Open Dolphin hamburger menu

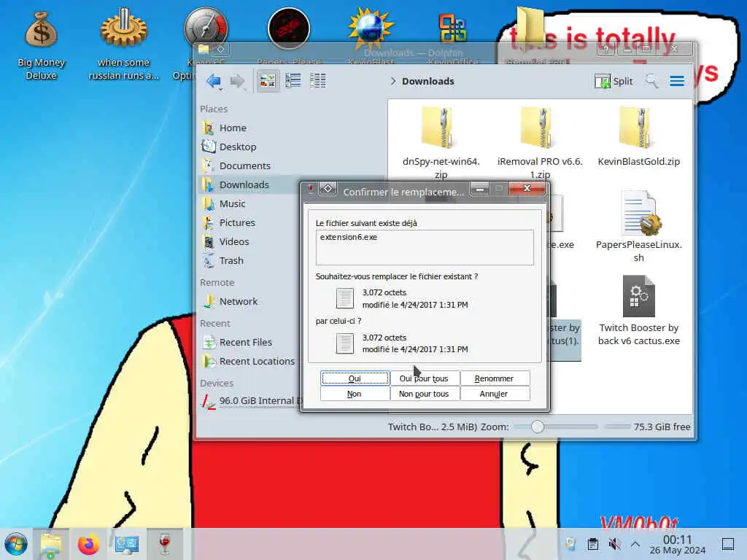(x=677, y=82)
